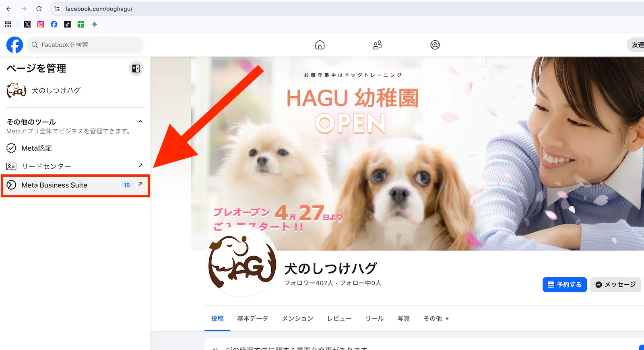644x350 pixels.
Task: Click the 犬のしつけハグ page title
Action: pos(331,268)
